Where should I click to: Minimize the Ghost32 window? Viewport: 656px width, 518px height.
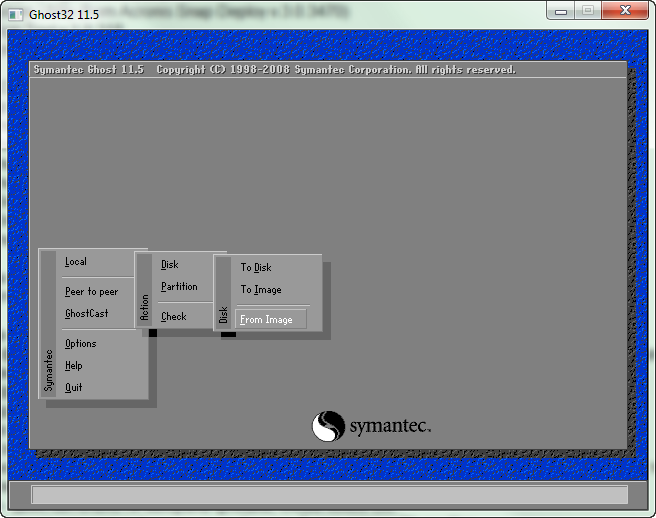coord(562,10)
